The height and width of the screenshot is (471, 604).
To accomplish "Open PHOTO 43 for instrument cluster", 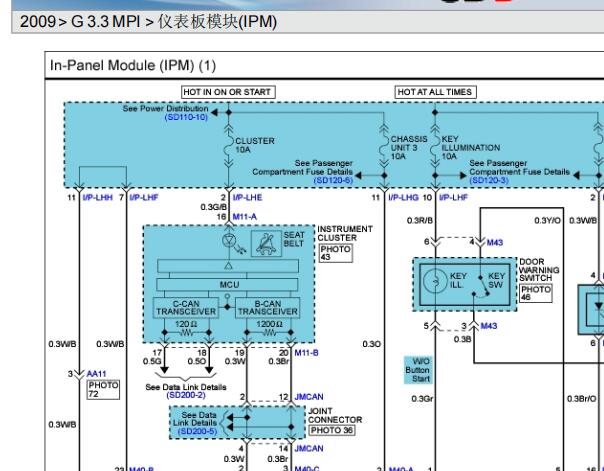I will coord(336,253).
